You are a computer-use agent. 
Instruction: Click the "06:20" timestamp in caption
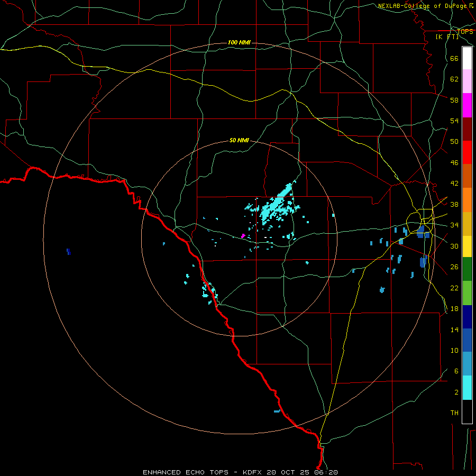click(327, 472)
